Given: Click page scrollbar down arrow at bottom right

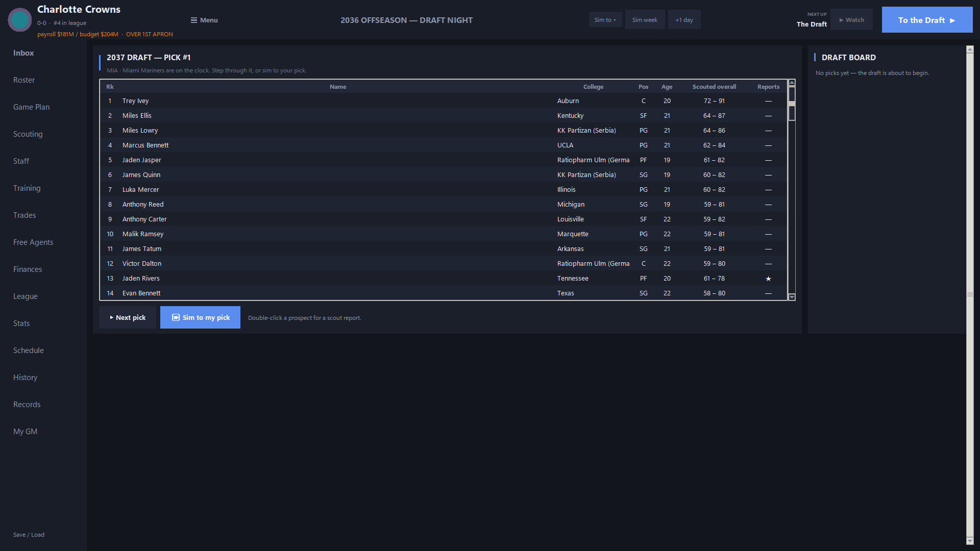Looking at the screenshot, I should coord(970,541).
